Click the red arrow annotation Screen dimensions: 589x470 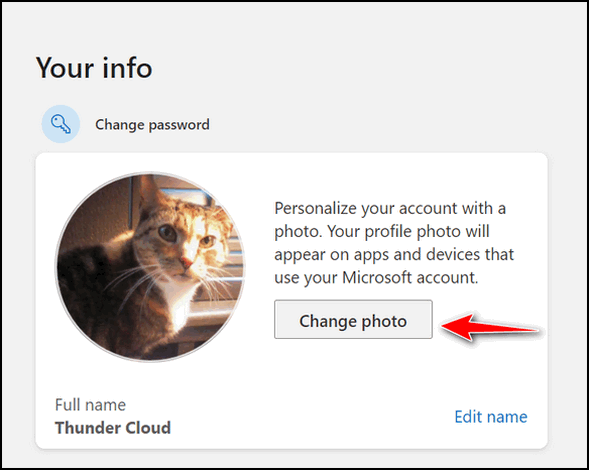coord(490,327)
